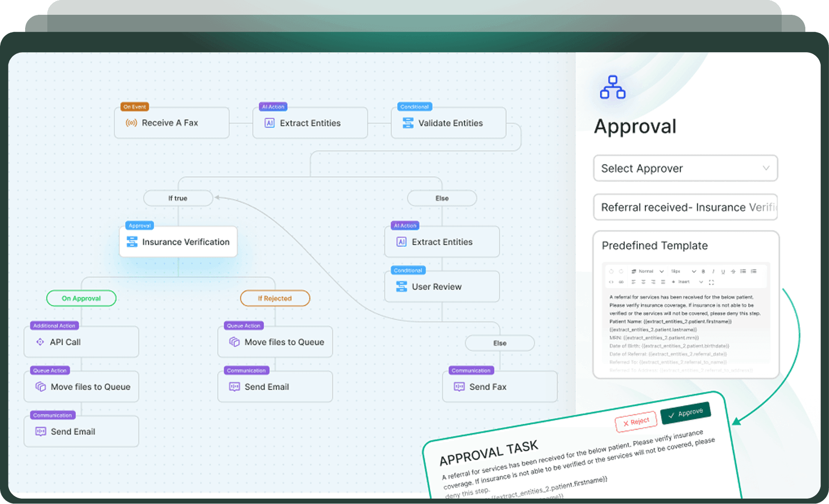Image resolution: width=829 pixels, height=504 pixels.
Task: Select the Insurance Verification node
Action: pos(178,241)
